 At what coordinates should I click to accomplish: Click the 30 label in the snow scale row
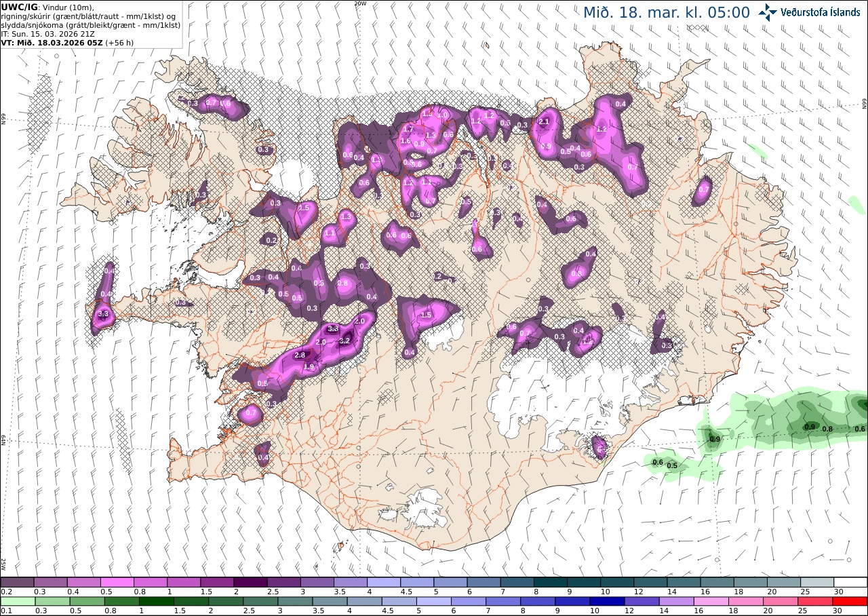coord(838,592)
